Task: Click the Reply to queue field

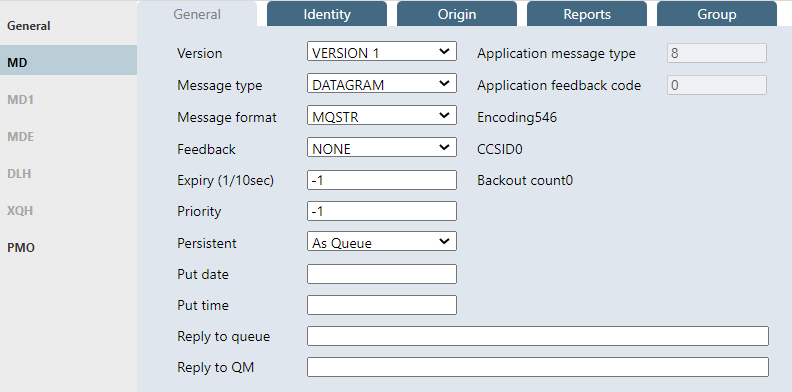Action: [538, 336]
